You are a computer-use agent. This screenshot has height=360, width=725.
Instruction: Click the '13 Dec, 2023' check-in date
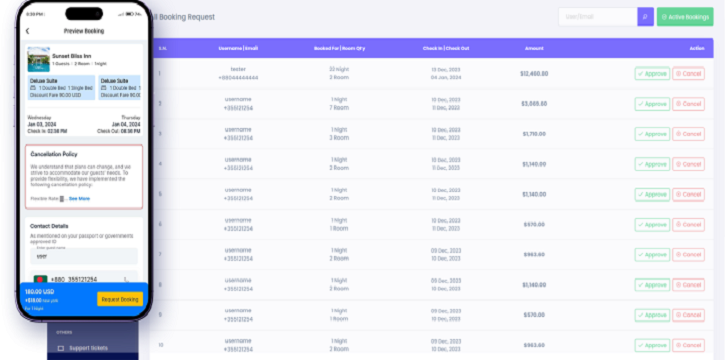pos(446,69)
